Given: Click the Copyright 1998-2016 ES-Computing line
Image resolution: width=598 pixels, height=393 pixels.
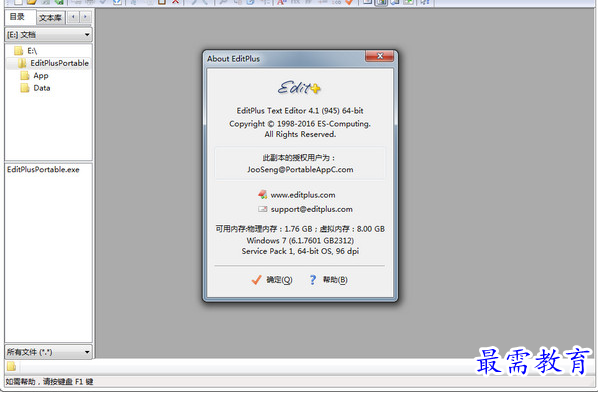Looking at the screenshot, I should [300, 124].
